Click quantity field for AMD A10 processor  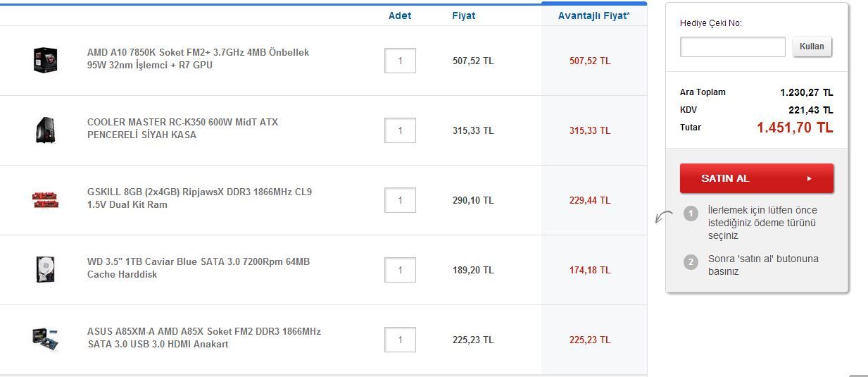(400, 61)
